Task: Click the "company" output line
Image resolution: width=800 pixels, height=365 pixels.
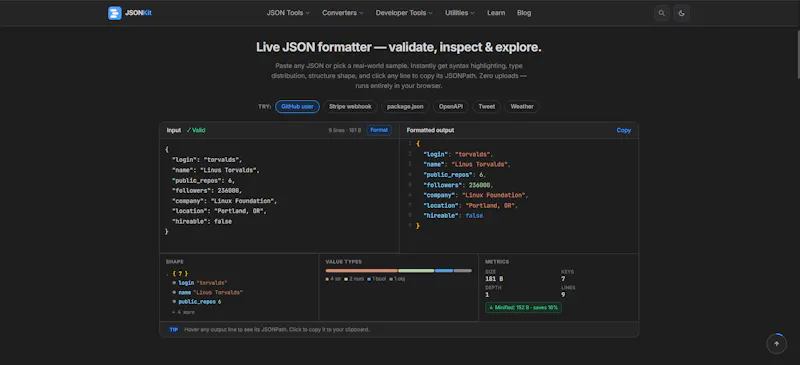Action: 519,195
